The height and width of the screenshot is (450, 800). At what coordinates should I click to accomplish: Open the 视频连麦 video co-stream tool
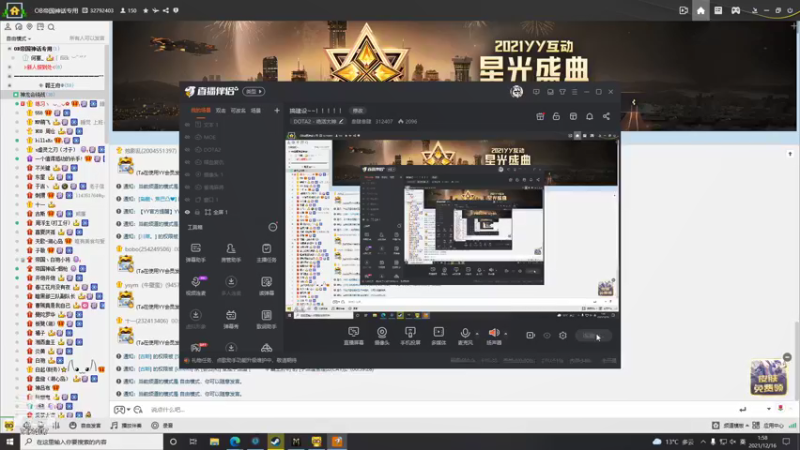point(195,286)
